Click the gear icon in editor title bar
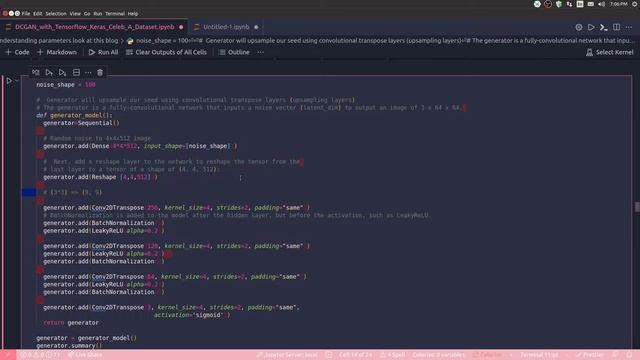Viewport: 640px width, 360px height. coord(579,27)
